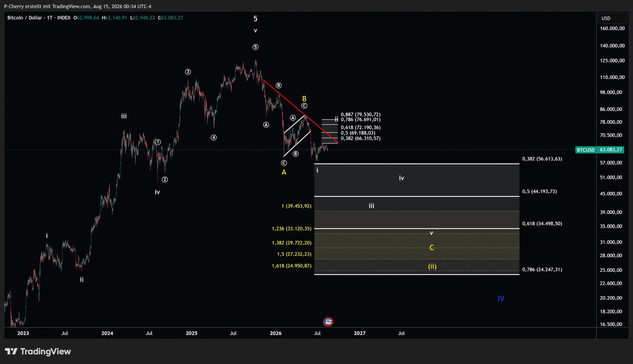633x364 pixels.
Task: Click the 2027 label on time axis
Action: [x=360, y=333]
